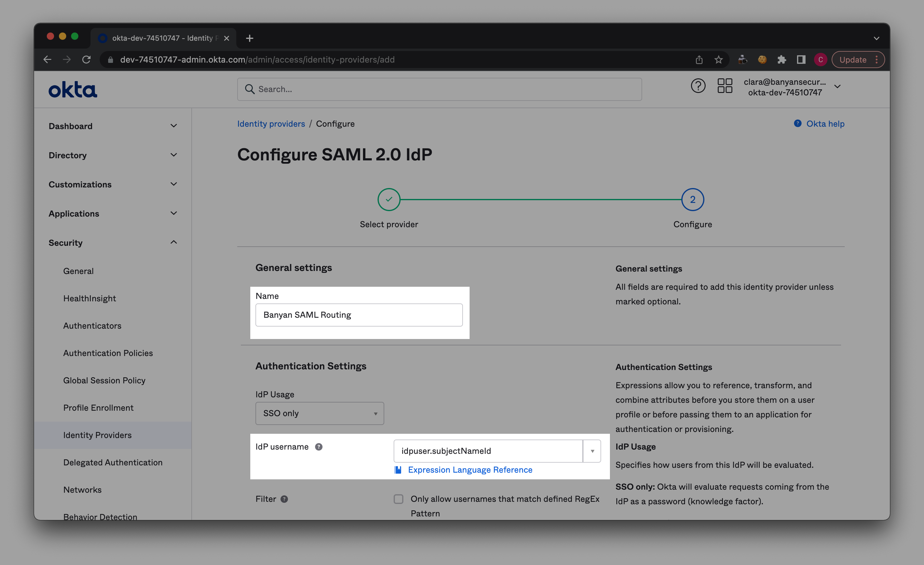Select Global Session Policy menu item
The image size is (924, 565).
104,380
